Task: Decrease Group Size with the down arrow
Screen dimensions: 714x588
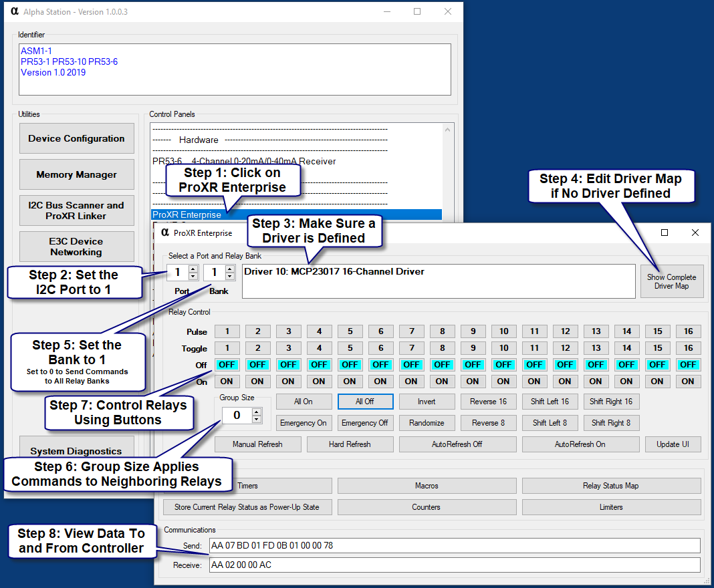Action: coord(257,419)
